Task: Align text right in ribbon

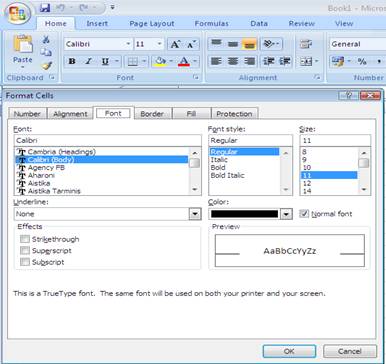Action: click(249, 61)
